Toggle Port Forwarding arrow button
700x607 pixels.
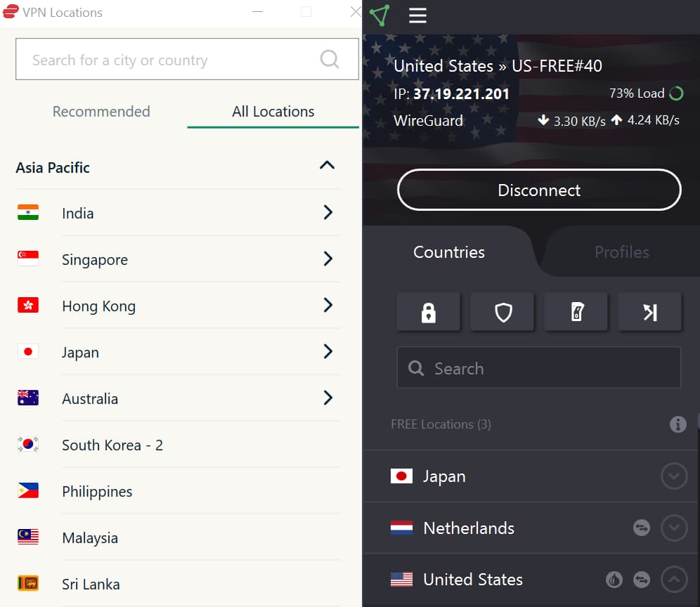650,312
